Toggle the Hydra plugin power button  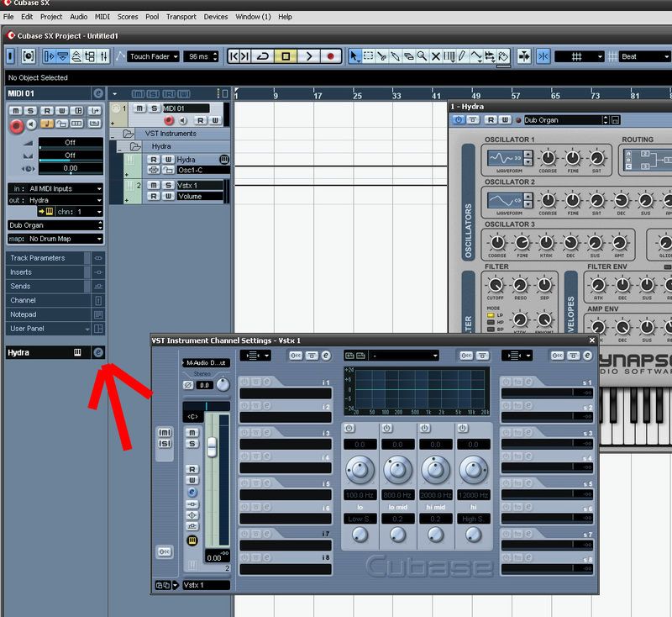pos(459,120)
